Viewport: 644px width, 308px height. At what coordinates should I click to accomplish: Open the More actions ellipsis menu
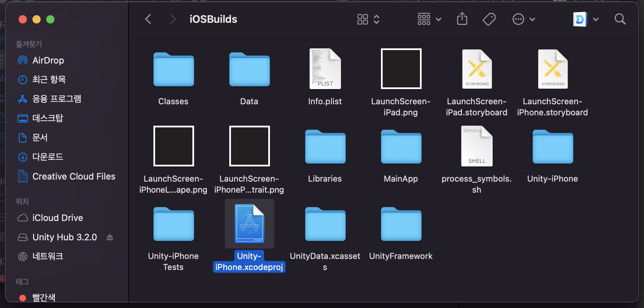[x=519, y=19]
